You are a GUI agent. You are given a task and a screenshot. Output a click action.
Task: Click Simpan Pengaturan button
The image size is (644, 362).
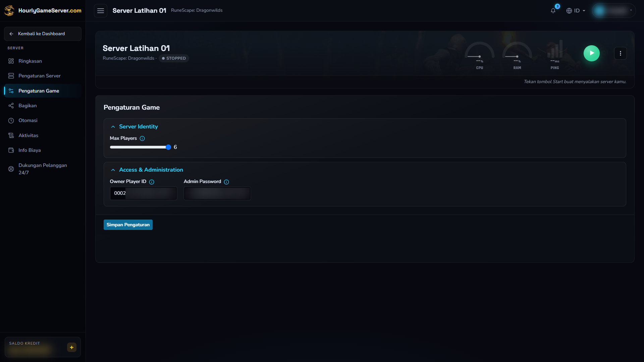coord(128,225)
